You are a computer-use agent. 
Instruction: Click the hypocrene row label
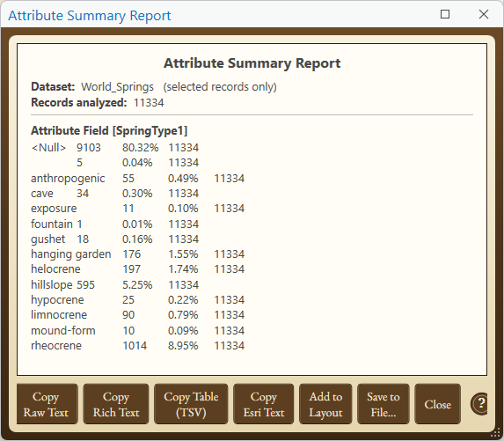[57, 300]
